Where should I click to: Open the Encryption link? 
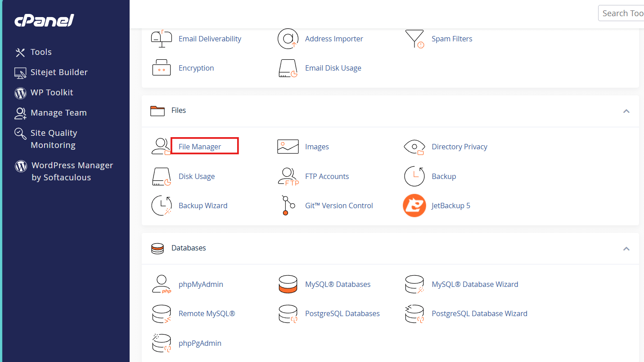[x=196, y=68]
